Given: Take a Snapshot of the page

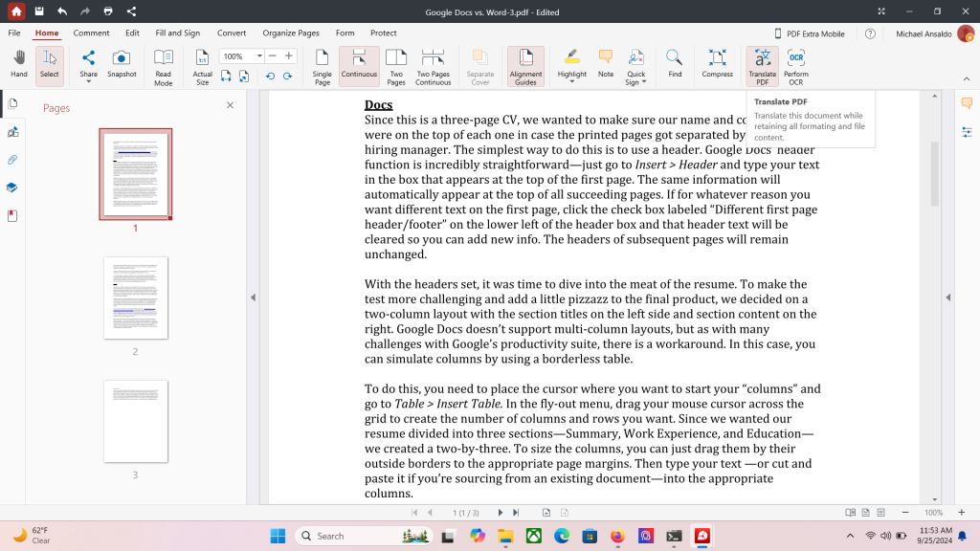Looking at the screenshot, I should click(122, 64).
